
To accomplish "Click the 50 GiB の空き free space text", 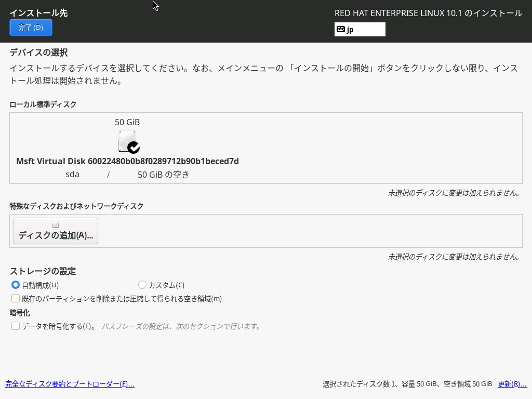I will [x=163, y=175].
